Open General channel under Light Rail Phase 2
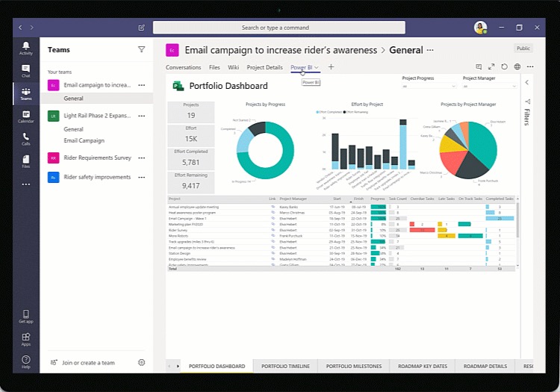 [74, 129]
